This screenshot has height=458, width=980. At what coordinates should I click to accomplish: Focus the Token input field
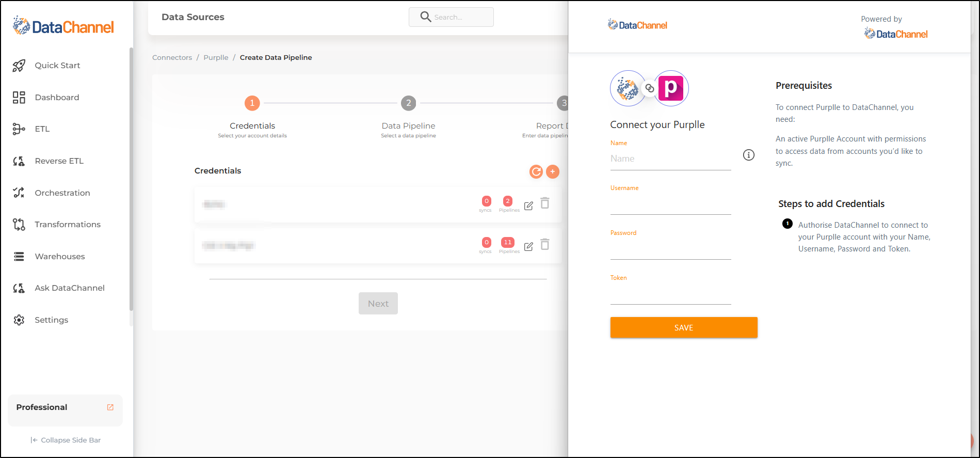tap(671, 294)
